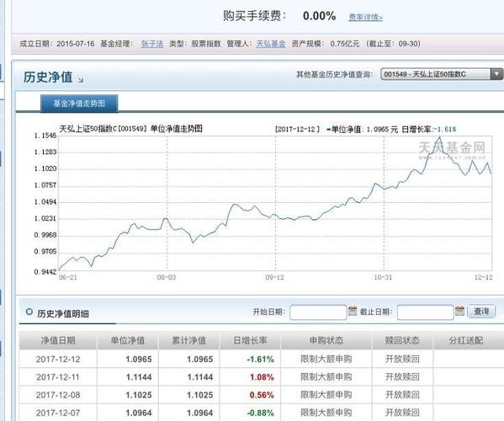
Task: Open the 费率详情 fee details link
Action: (x=365, y=17)
